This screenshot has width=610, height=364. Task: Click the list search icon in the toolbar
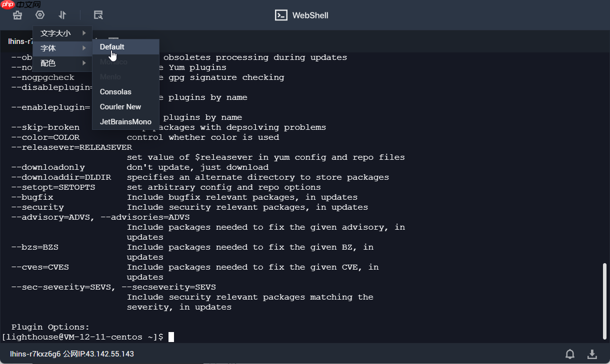[98, 15]
